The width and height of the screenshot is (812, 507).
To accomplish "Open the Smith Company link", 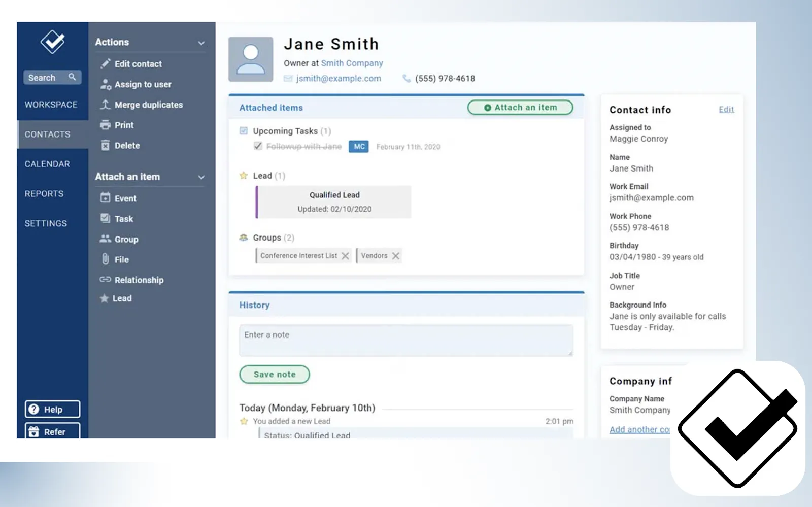I will (x=352, y=63).
